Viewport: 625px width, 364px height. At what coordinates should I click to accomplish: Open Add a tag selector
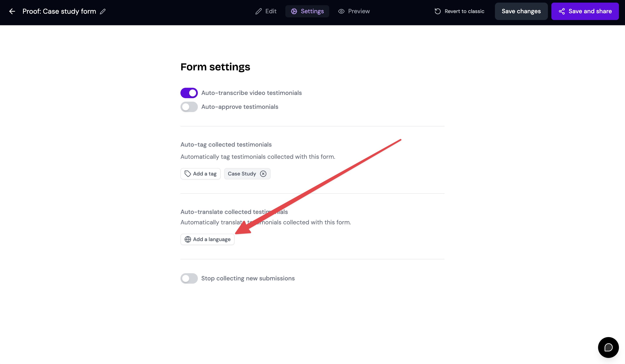tap(200, 174)
